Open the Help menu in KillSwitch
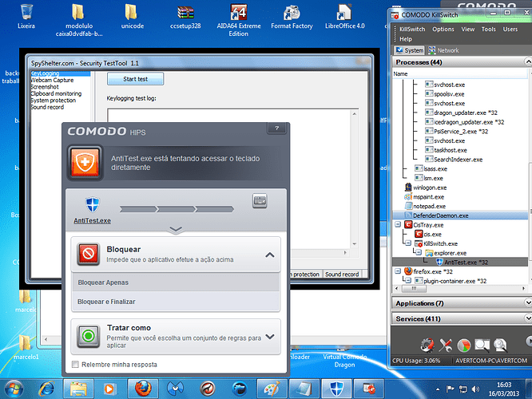Viewport: 532px width, 399px height. pos(406,39)
